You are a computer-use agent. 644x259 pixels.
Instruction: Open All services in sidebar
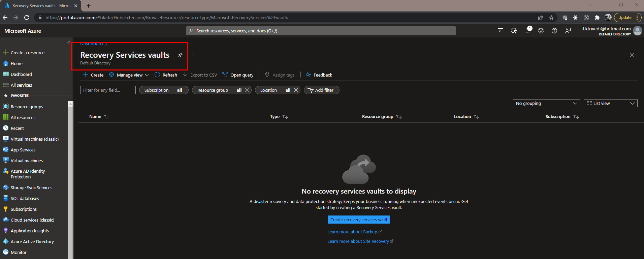[21, 85]
